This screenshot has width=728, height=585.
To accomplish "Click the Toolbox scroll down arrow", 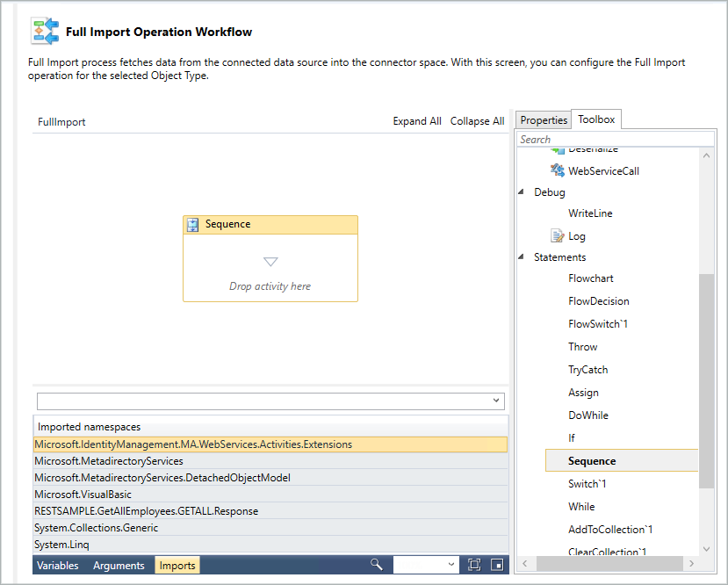I will 706,549.
